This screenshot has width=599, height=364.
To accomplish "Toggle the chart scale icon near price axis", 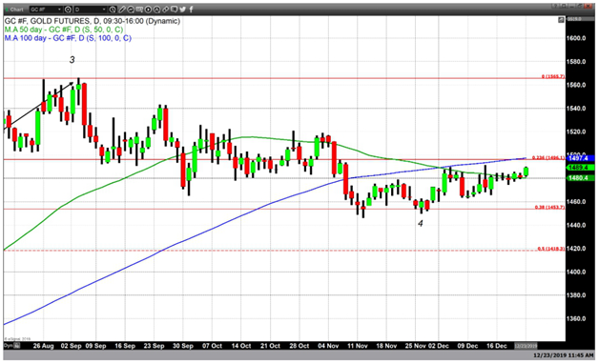I will point(561,19).
